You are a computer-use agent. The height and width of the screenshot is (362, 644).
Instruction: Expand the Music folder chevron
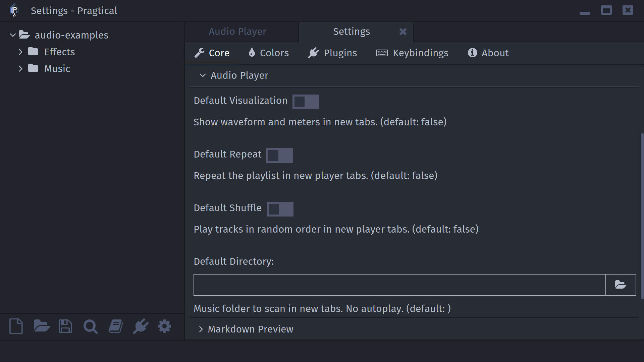pos(20,68)
